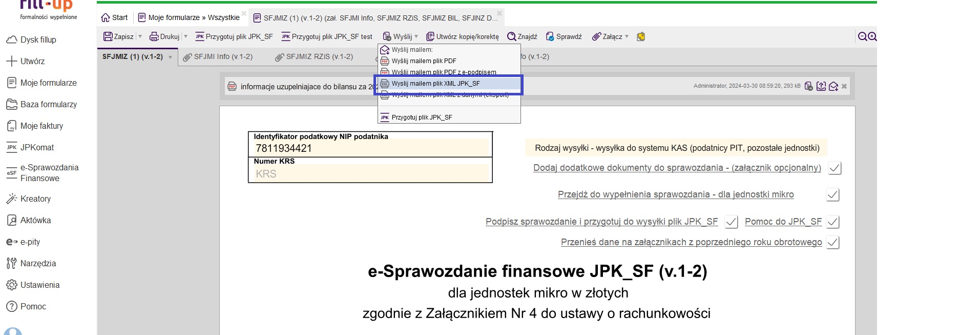This screenshot has height=335, width=980.
Task: Toggle checkbox Przejdź do wypełnienia sprawozdania mikro
Action: [833, 195]
